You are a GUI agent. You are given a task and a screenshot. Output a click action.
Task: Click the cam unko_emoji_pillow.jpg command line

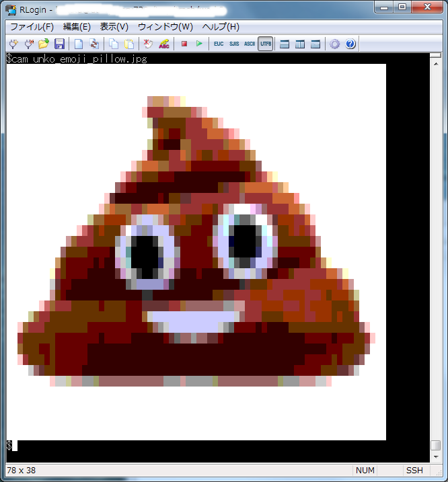[77, 58]
